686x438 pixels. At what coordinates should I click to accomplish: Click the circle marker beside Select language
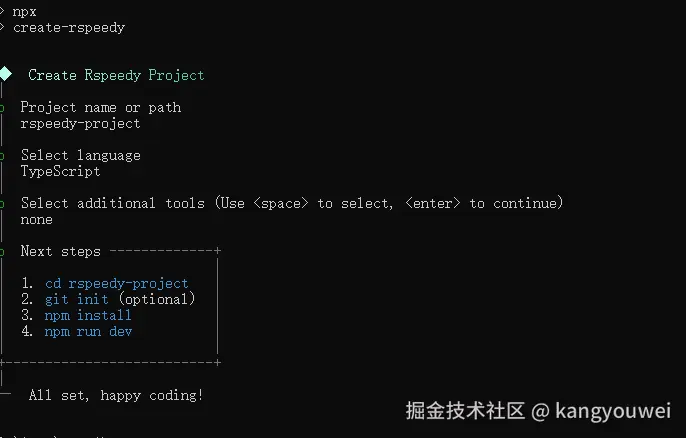pos(3,155)
